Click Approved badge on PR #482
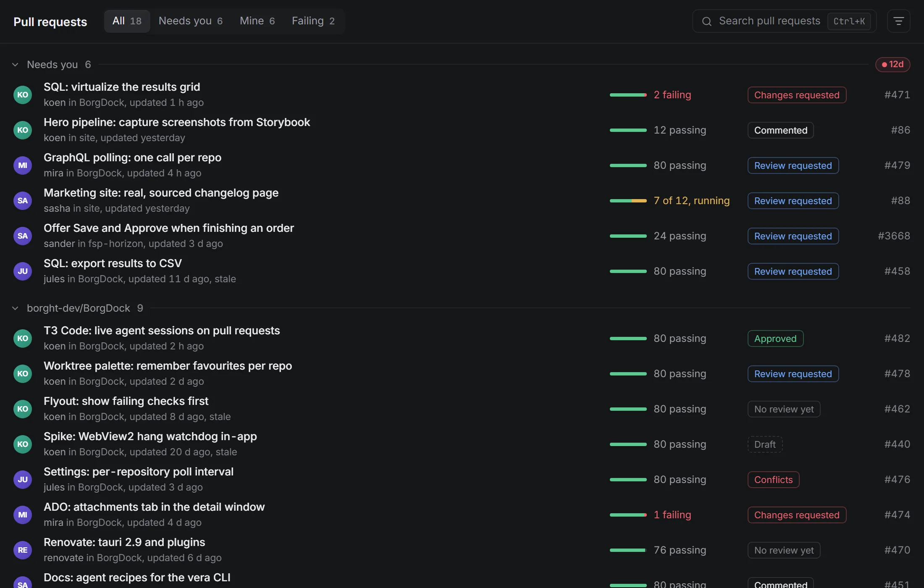Screen dimensions: 924x588 (775, 339)
